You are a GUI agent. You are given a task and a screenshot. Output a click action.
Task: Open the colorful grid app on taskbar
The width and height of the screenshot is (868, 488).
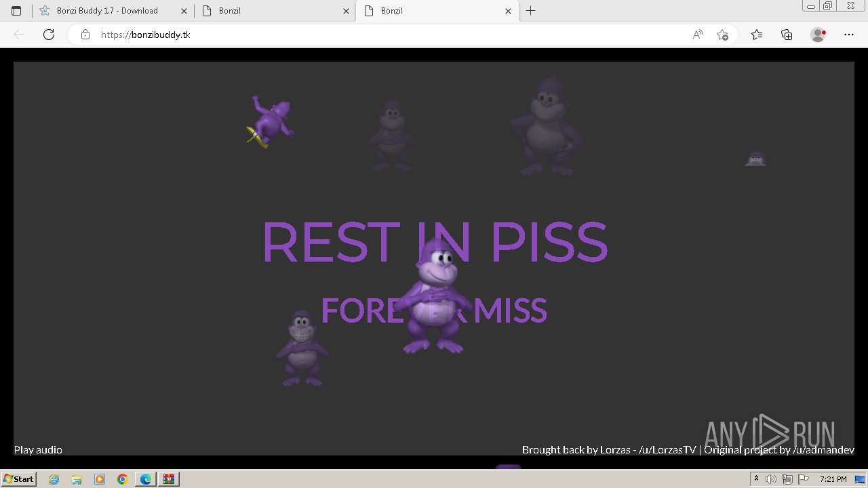(x=169, y=479)
